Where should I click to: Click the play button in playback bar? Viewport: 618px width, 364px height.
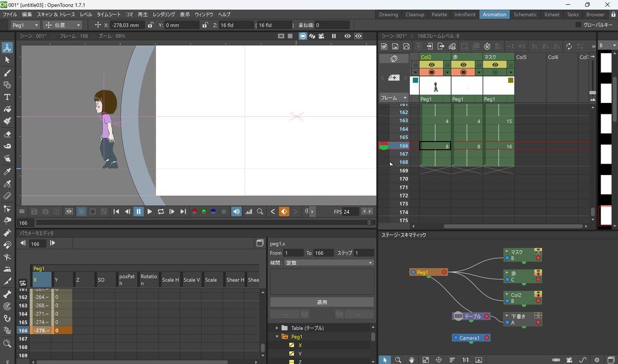[149, 212]
